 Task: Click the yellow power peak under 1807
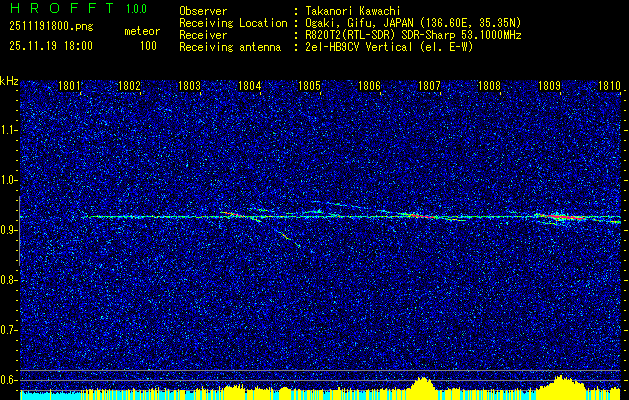click(x=423, y=387)
